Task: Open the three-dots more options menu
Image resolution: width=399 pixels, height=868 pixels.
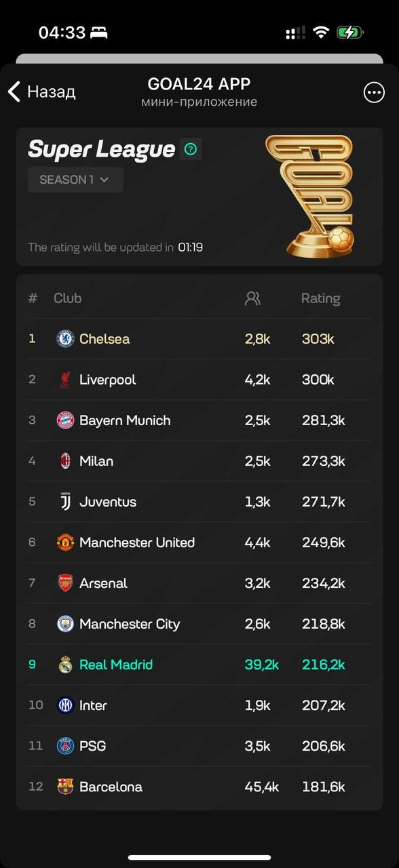Action: coord(374,92)
